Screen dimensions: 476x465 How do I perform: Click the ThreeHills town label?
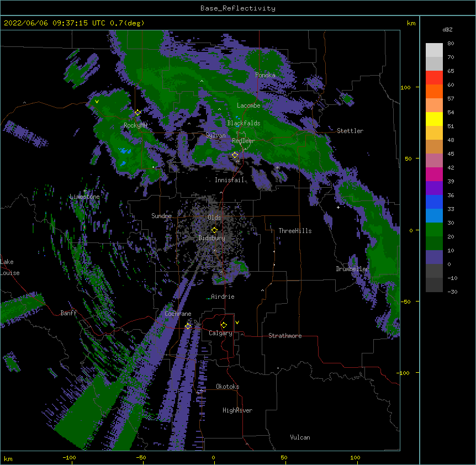coord(295,231)
